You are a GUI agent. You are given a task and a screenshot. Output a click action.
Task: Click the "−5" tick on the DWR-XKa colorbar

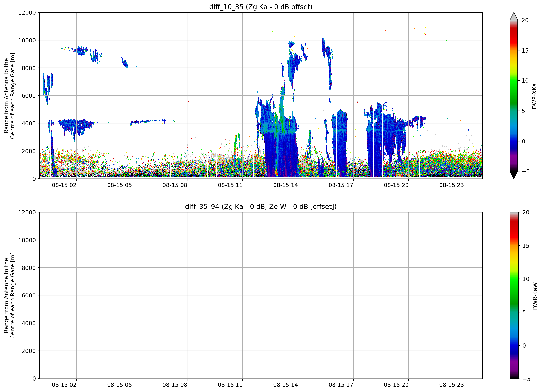(525, 171)
